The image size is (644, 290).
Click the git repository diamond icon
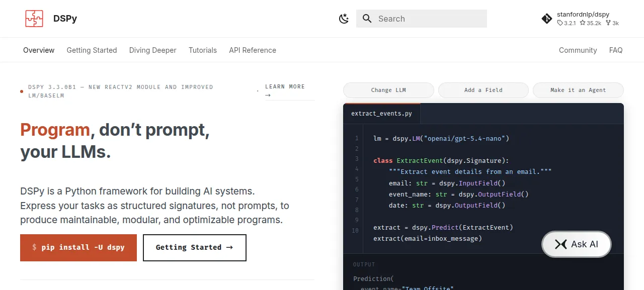tap(547, 19)
